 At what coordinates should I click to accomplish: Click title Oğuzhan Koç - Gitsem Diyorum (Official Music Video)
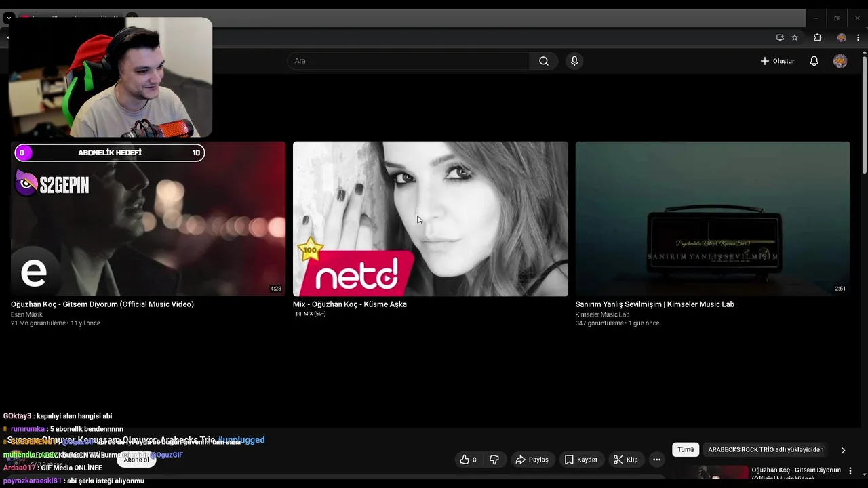[102, 304]
